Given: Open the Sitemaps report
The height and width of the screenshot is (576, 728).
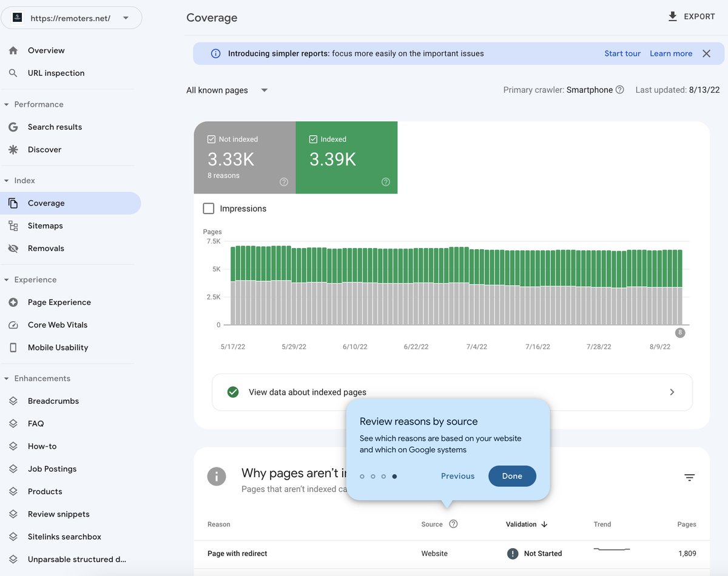Looking at the screenshot, I should click(x=45, y=225).
